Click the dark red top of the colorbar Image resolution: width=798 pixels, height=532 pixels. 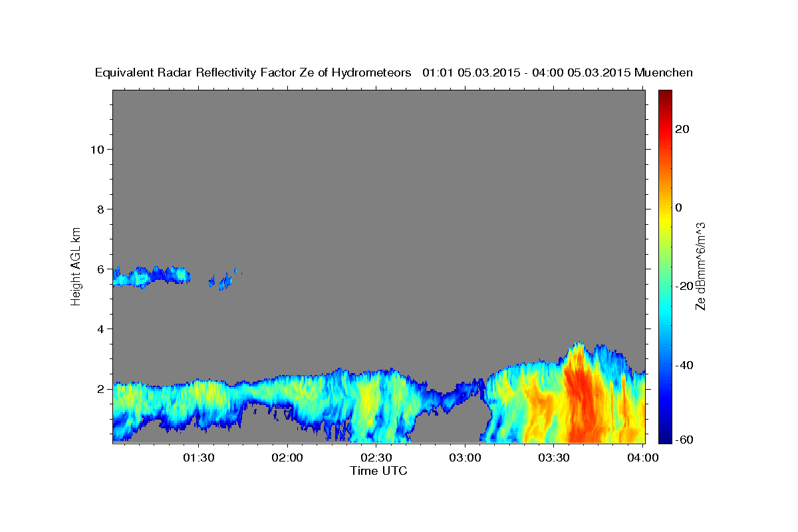[x=664, y=96]
